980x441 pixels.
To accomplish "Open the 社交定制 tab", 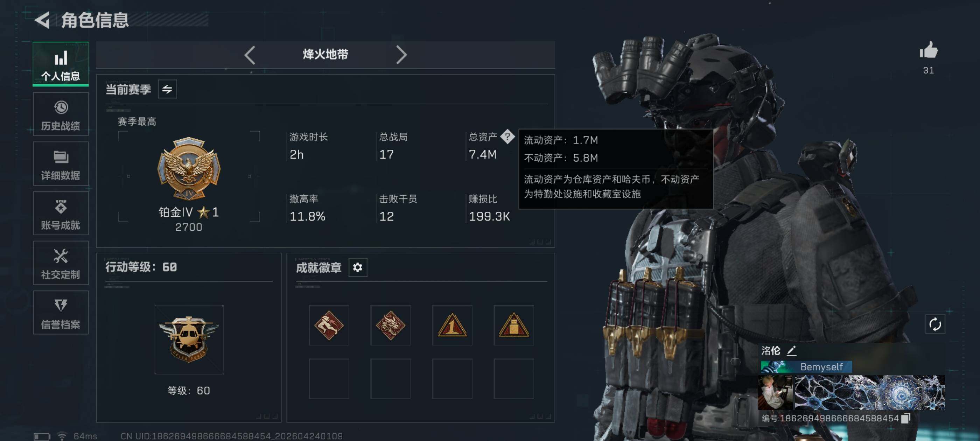I will pyautogui.click(x=61, y=263).
